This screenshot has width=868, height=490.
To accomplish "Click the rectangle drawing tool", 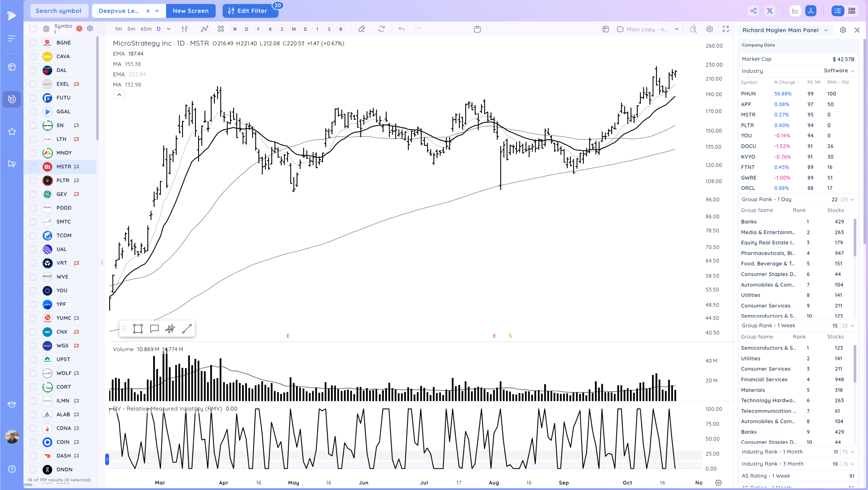I will coord(138,329).
